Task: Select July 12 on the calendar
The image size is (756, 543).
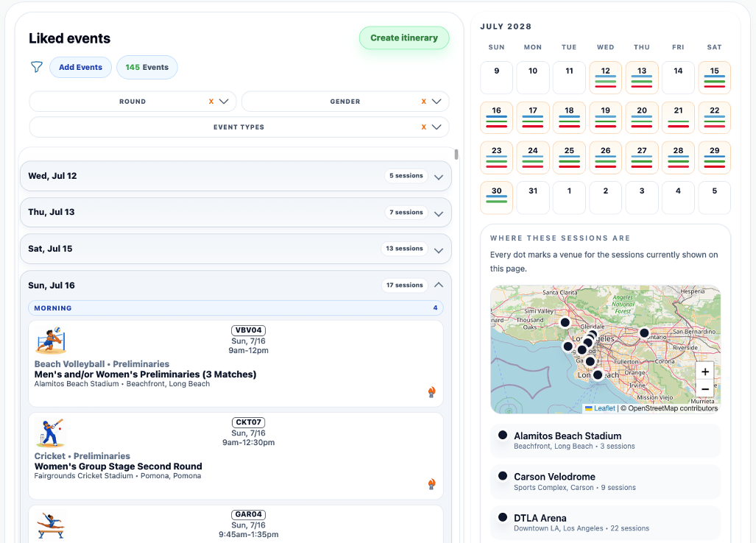Action: [x=606, y=77]
